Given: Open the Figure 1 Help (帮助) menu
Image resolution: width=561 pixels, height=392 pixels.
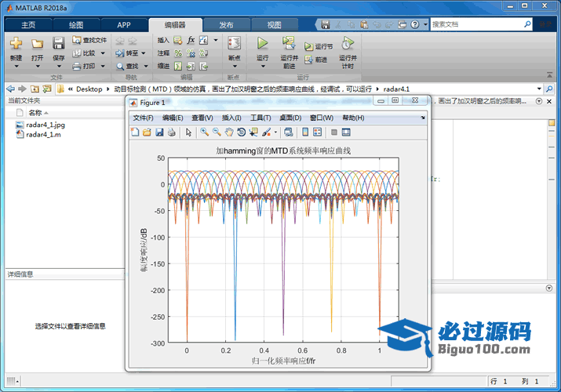Looking at the screenshot, I should (353, 118).
